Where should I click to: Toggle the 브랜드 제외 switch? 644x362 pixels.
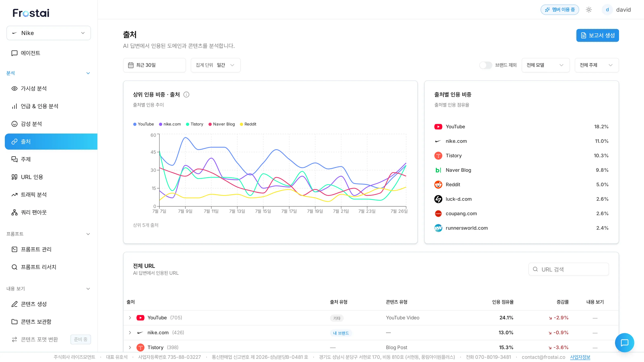click(x=485, y=65)
